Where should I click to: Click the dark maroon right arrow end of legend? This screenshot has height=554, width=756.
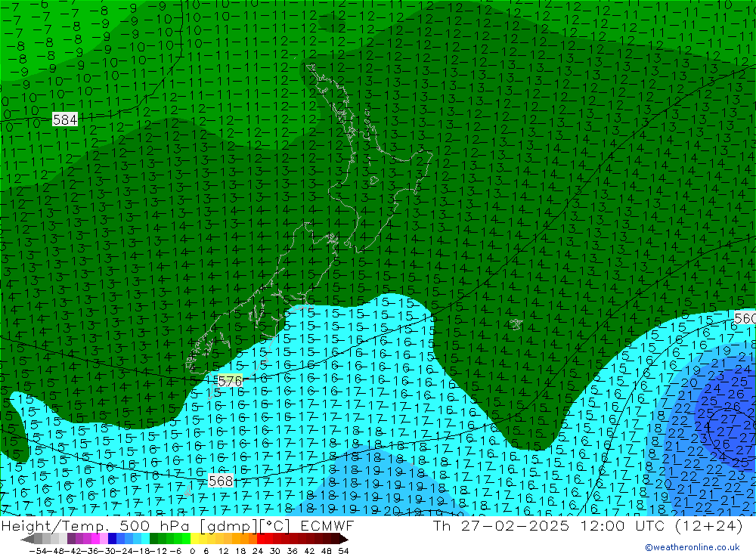344,539
